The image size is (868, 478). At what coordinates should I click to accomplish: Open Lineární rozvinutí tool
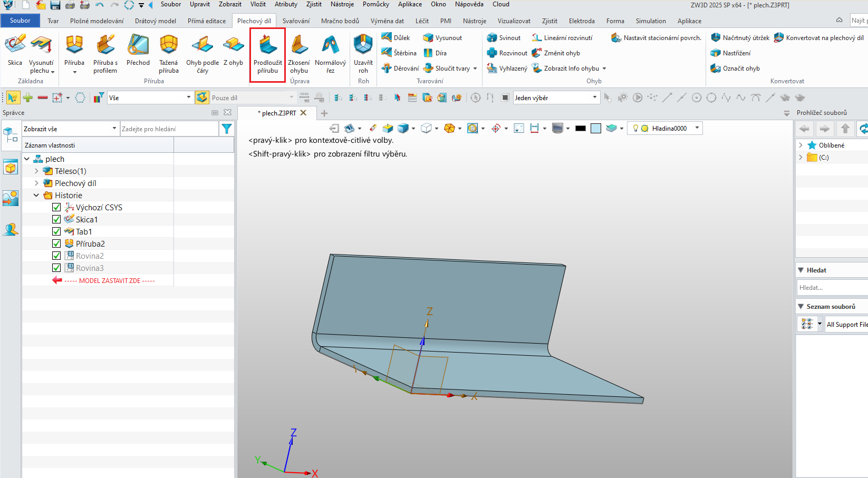point(562,37)
